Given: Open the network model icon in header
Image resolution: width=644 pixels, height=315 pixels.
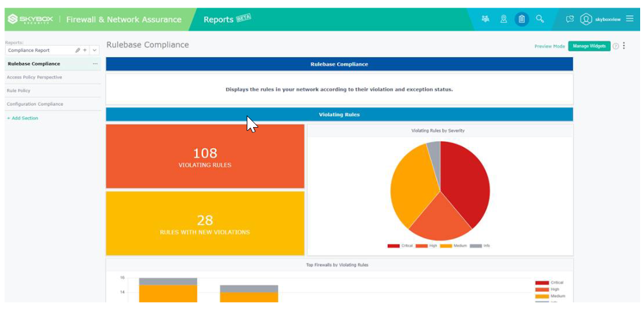Looking at the screenshot, I should pyautogui.click(x=485, y=19).
